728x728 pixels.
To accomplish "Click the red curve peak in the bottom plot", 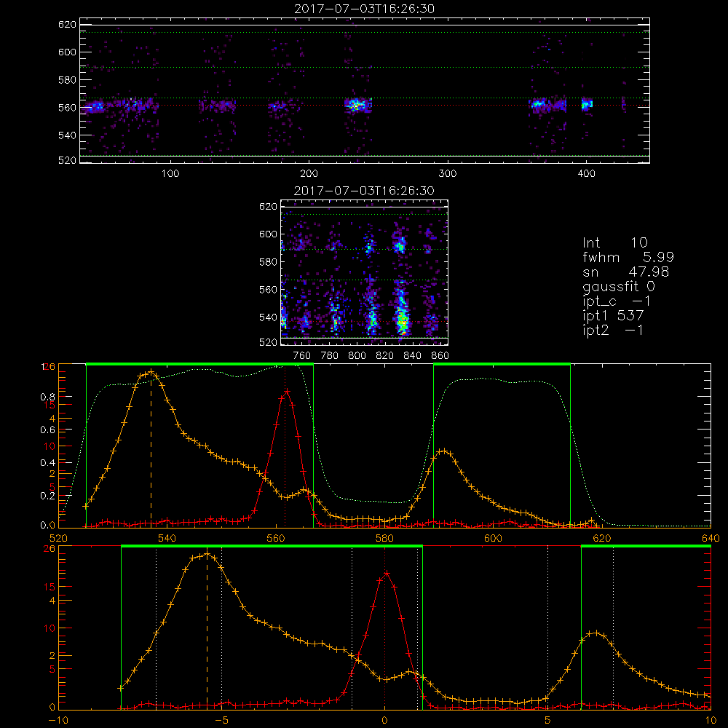I will pyautogui.click(x=387, y=574).
